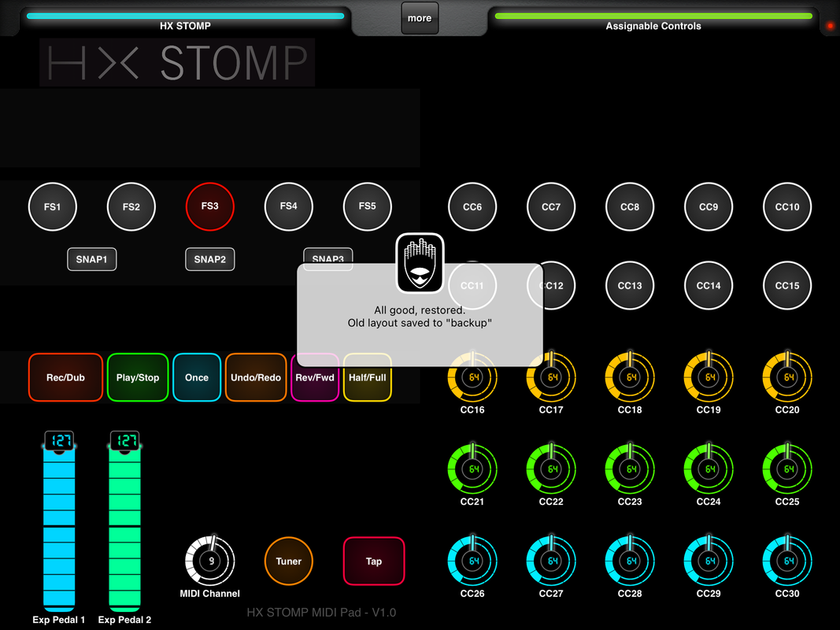Image resolution: width=840 pixels, height=630 pixels.
Task: Click the Exp Pedal 2 green fader
Action: click(x=125, y=528)
